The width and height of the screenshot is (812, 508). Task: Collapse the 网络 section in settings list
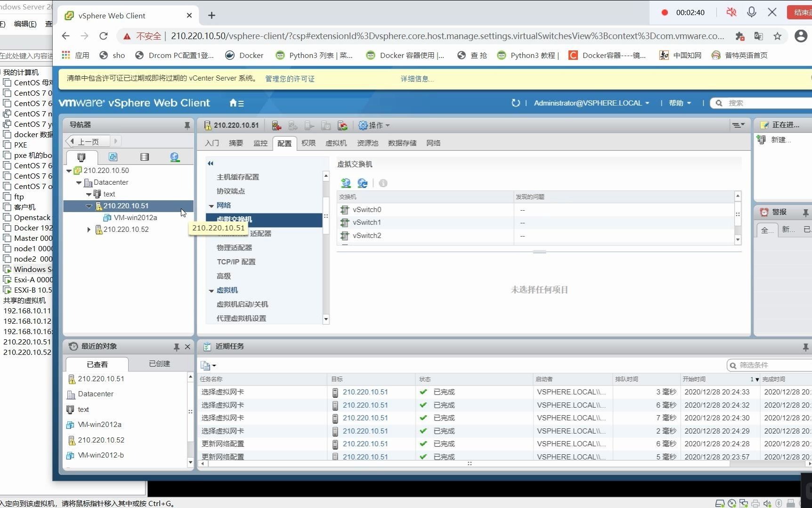pos(211,205)
